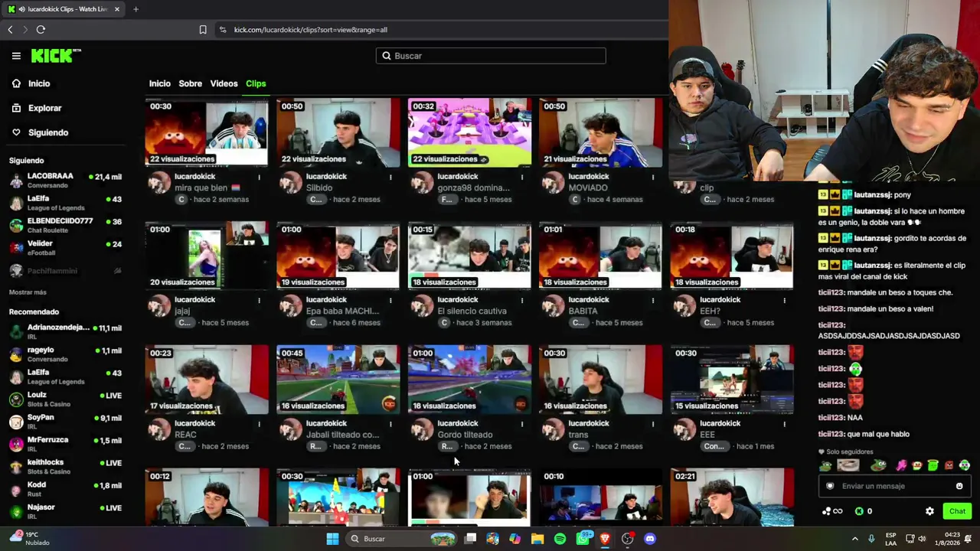
Task: Open chat settings gear icon
Action: 929,511
